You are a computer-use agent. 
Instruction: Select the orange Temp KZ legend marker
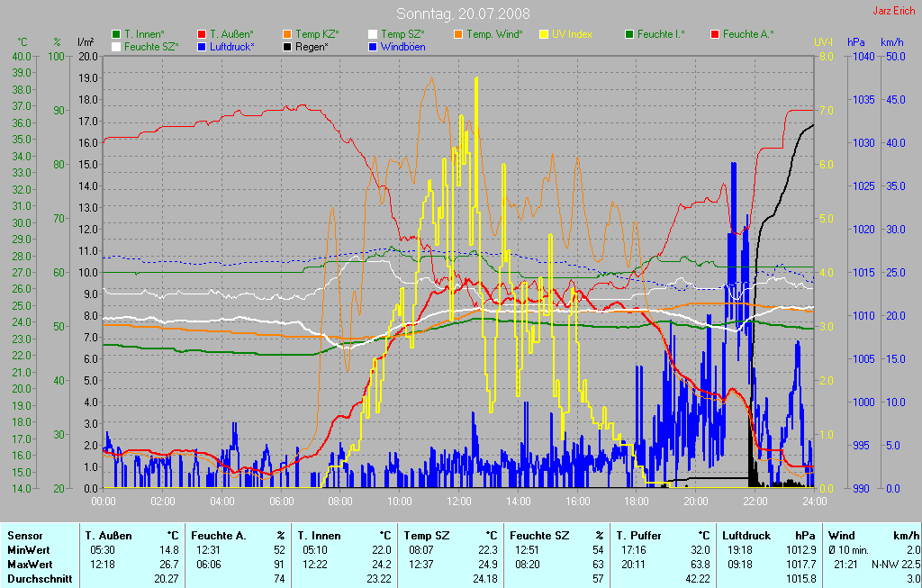(x=286, y=34)
